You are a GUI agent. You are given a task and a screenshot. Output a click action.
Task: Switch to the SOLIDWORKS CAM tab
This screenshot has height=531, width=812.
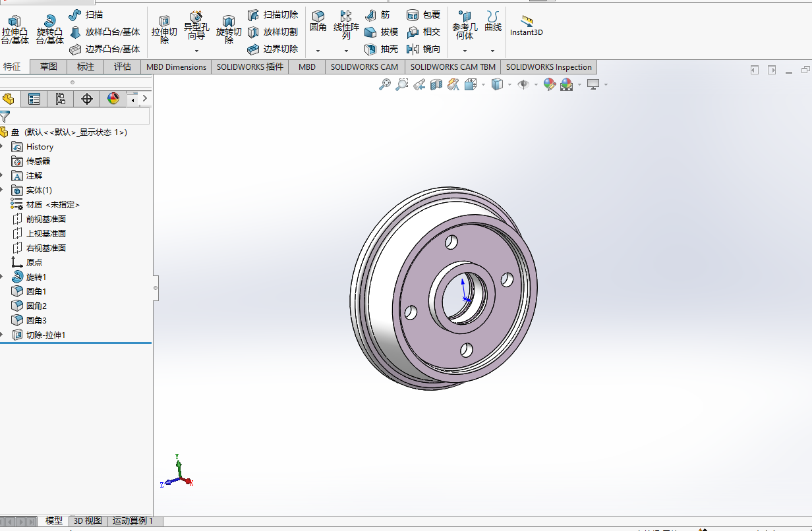point(364,67)
